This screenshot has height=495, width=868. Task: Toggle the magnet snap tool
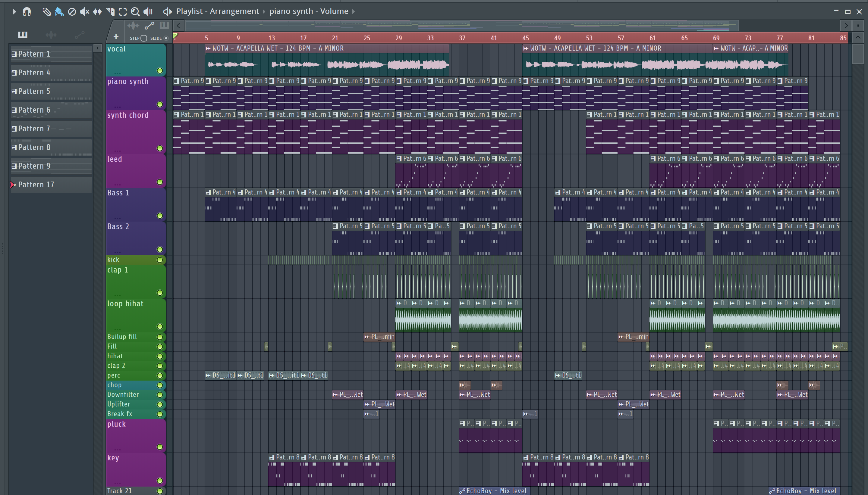point(27,11)
